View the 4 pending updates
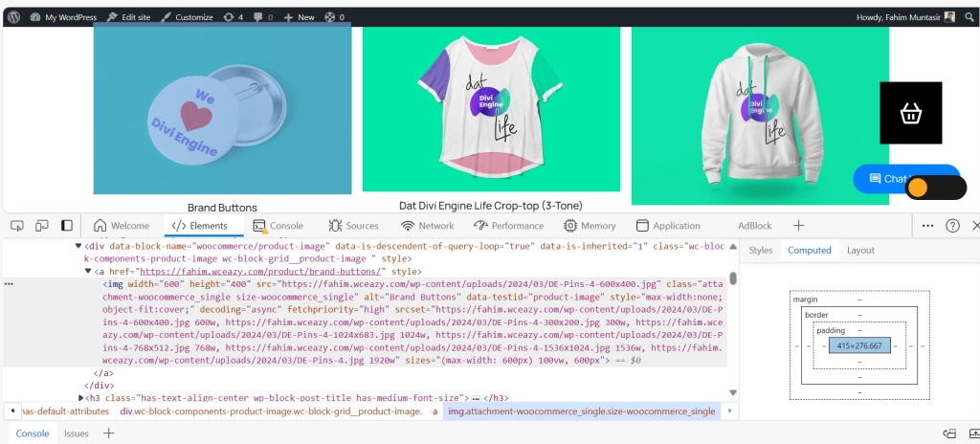 [x=233, y=17]
